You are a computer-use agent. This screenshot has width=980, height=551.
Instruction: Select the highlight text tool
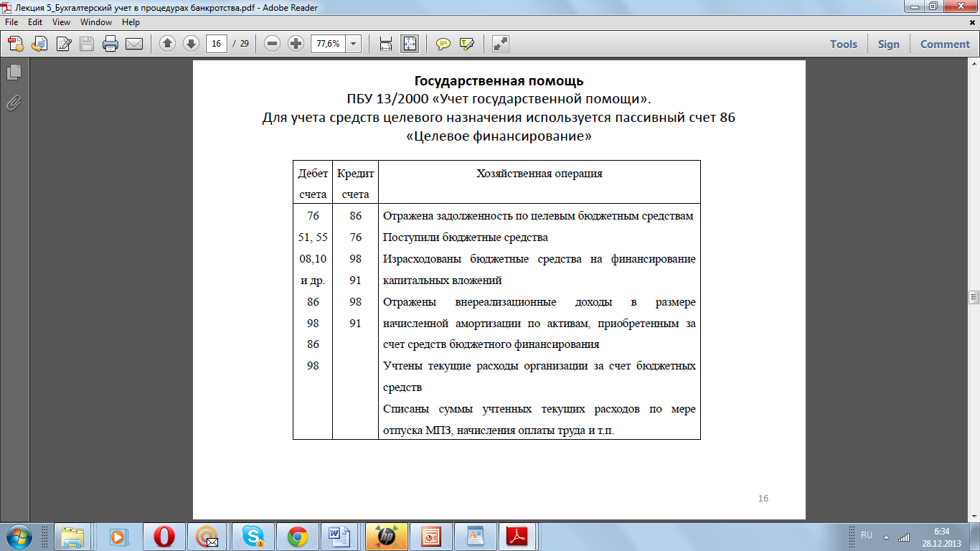coord(467,44)
